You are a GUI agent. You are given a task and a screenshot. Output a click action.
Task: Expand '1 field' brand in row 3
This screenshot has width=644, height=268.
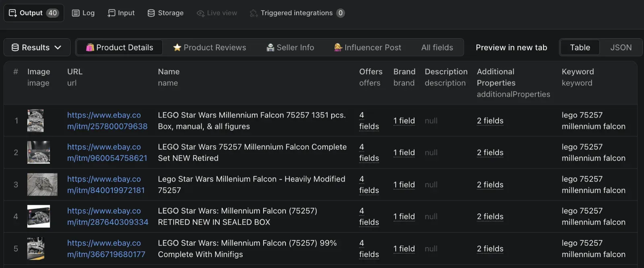click(404, 184)
